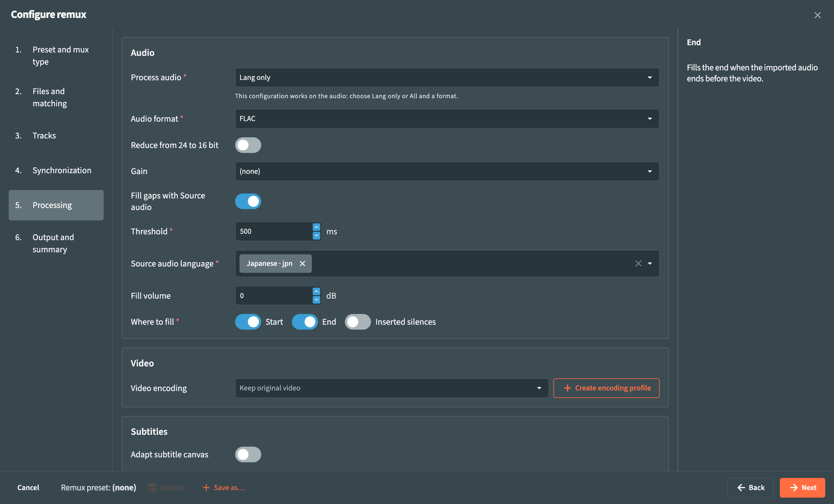Image resolution: width=834 pixels, height=504 pixels.
Task: Click the arrow icon on the Back button
Action: point(741,487)
